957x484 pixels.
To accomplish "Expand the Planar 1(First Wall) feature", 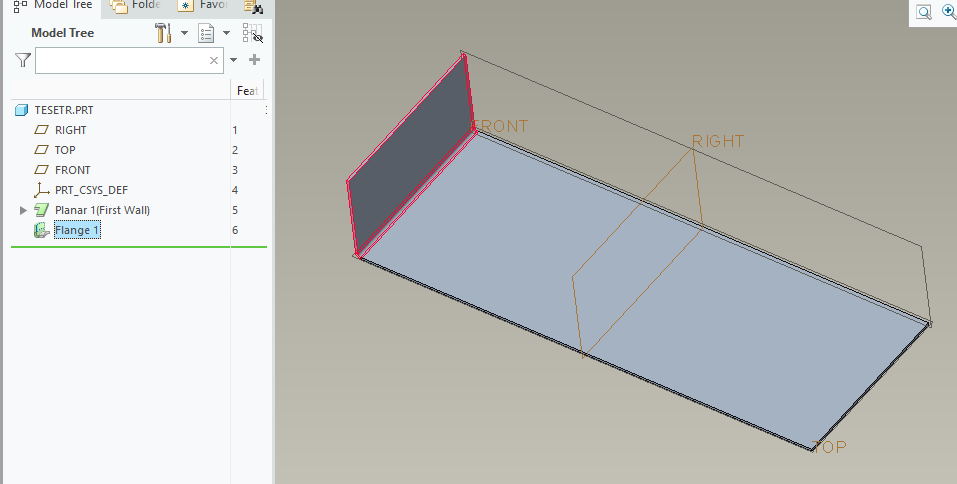I will pos(23,210).
